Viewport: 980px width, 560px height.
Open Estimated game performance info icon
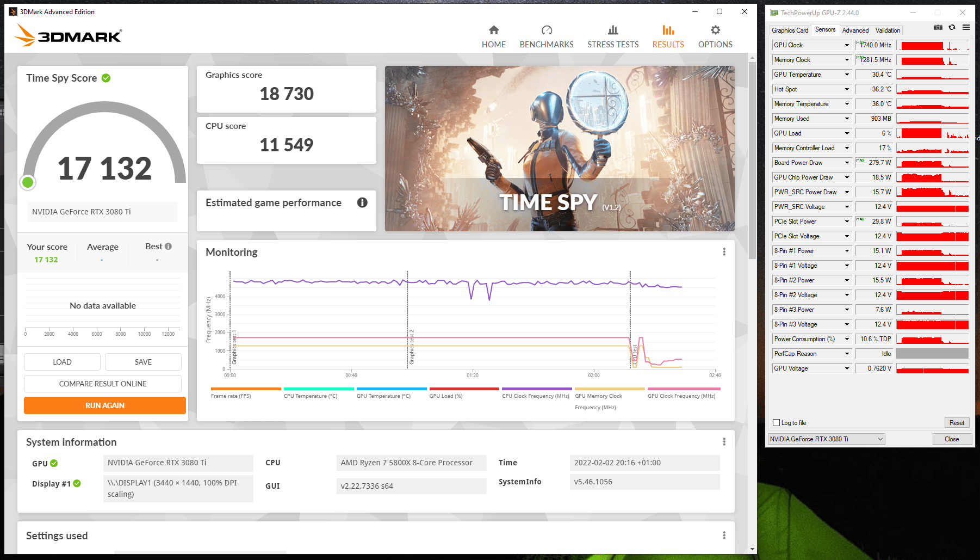pyautogui.click(x=362, y=202)
